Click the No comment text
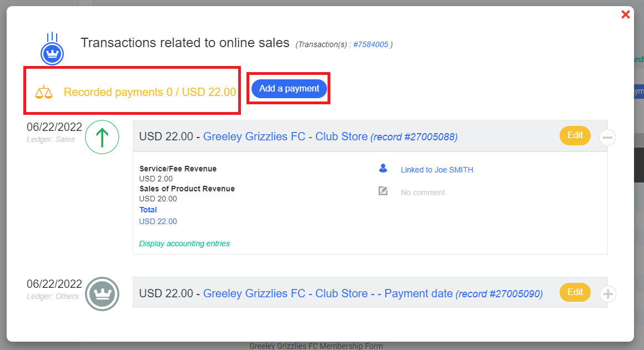Screen dimensions: 644x350 click(x=422, y=192)
